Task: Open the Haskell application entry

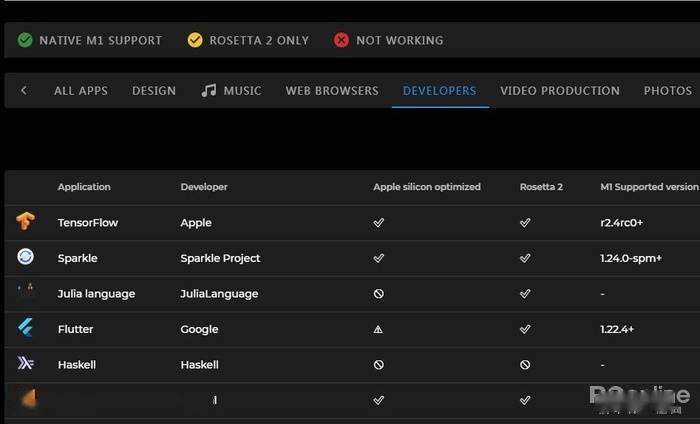Action: point(77,365)
